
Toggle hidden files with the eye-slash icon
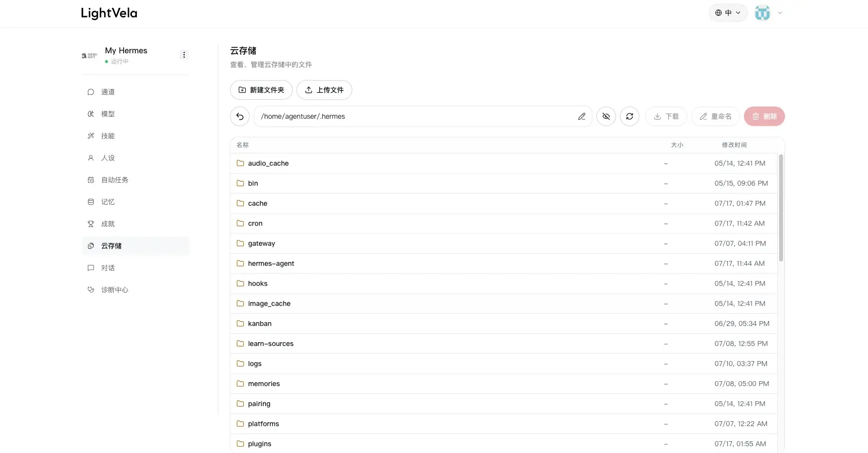606,116
